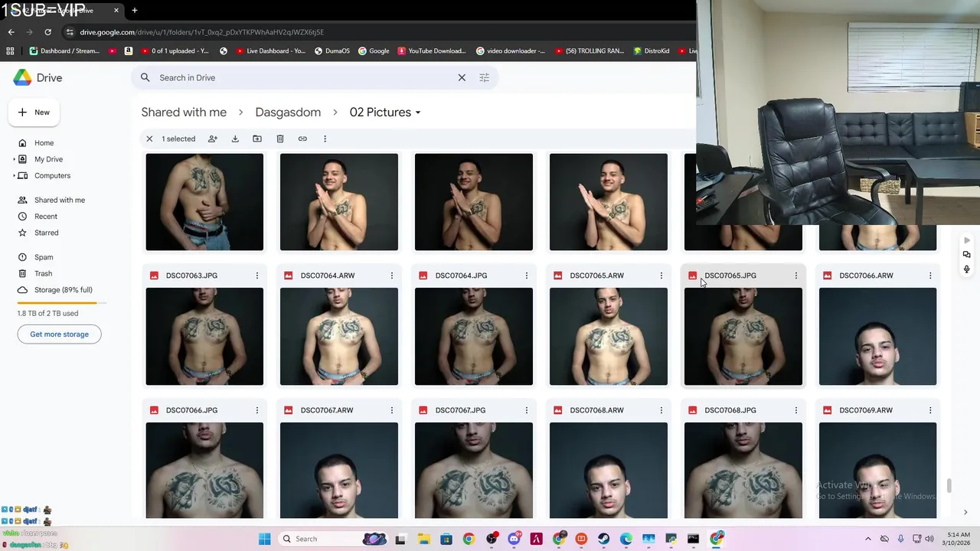Click the image file icon of DSC07065.ARW
Screen dimensions: 980x551
click(x=558, y=275)
